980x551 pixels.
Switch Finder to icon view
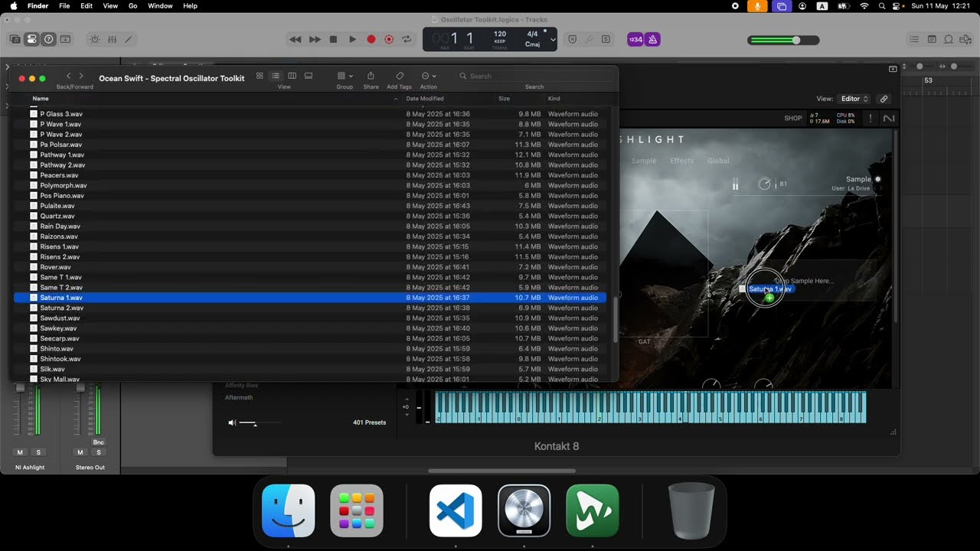pos(260,76)
